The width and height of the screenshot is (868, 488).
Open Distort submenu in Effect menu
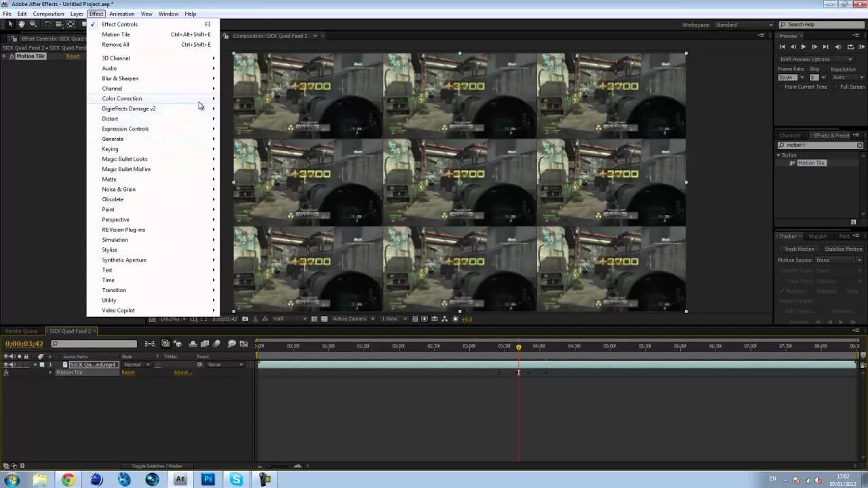click(x=153, y=119)
